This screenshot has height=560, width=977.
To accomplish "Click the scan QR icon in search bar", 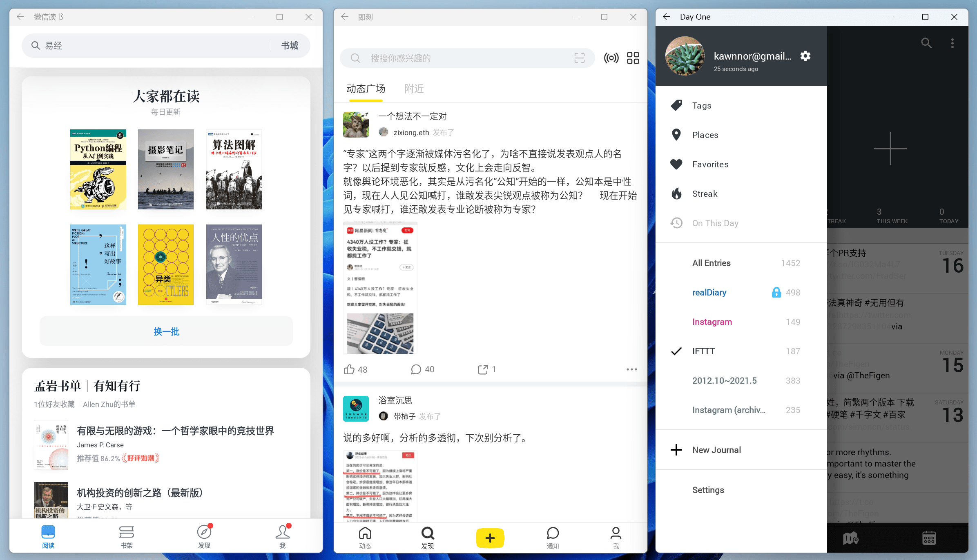I will (579, 58).
